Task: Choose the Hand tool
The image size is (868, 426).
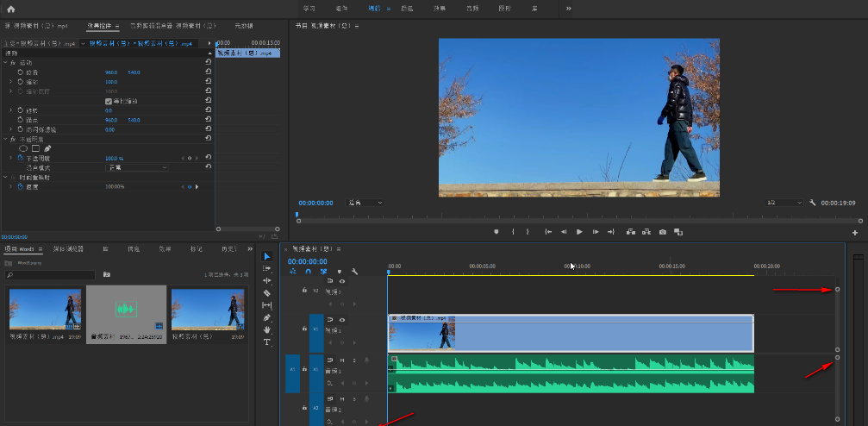Action: tap(267, 329)
